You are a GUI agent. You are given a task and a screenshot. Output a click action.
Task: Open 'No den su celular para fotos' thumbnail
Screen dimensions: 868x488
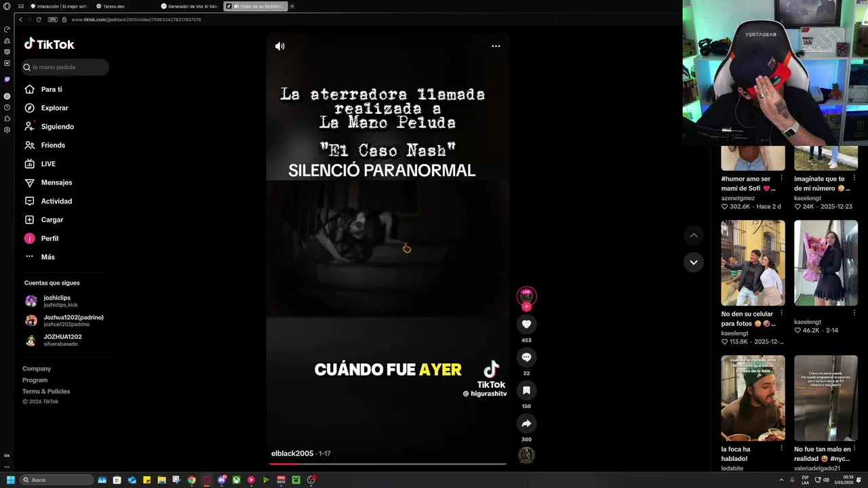point(753,263)
